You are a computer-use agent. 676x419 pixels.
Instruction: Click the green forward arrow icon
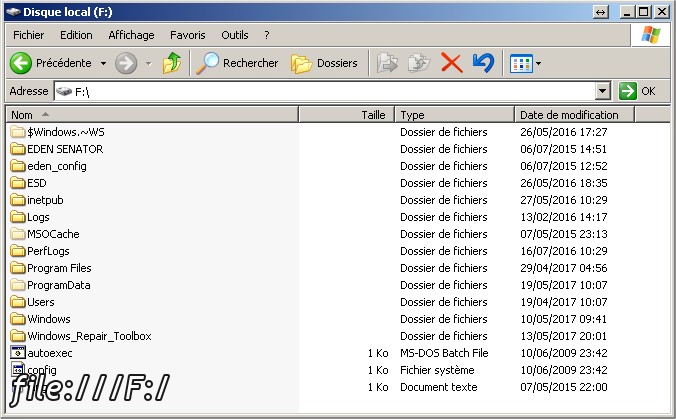click(126, 63)
